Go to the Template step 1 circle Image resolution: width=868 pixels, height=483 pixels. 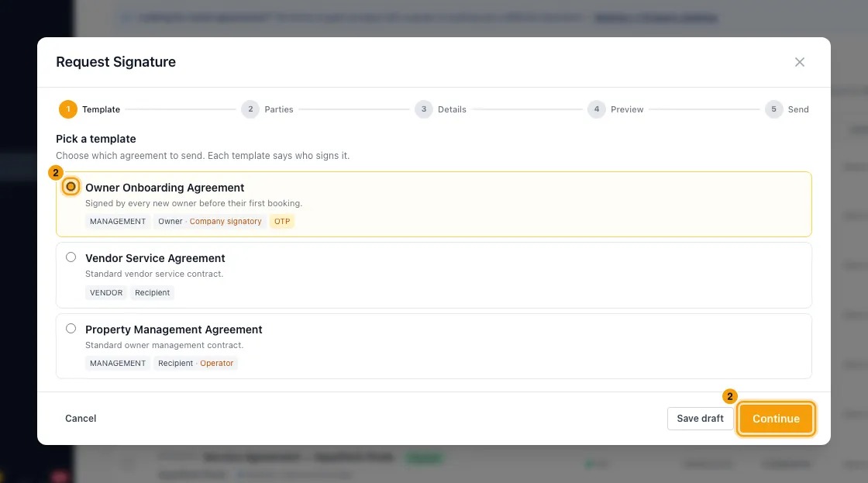coord(68,109)
